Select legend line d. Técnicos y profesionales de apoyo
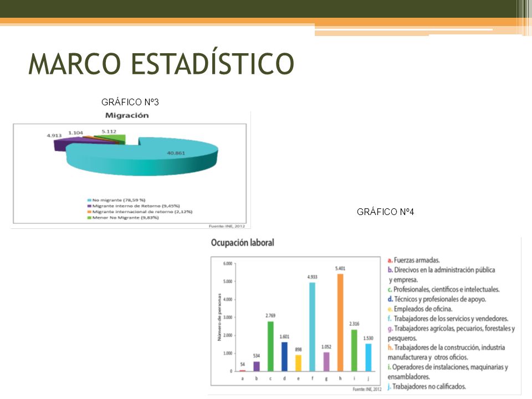532x399 pixels. click(437, 299)
